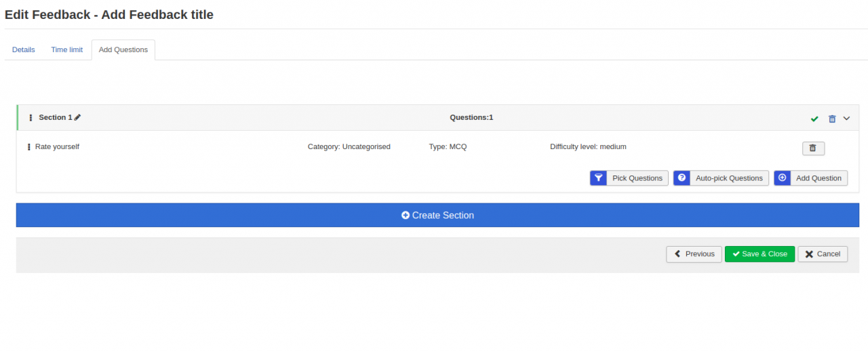This screenshot has height=351, width=868.
Task: Click the pencil icon beside Section 1
Action: pyautogui.click(x=77, y=118)
